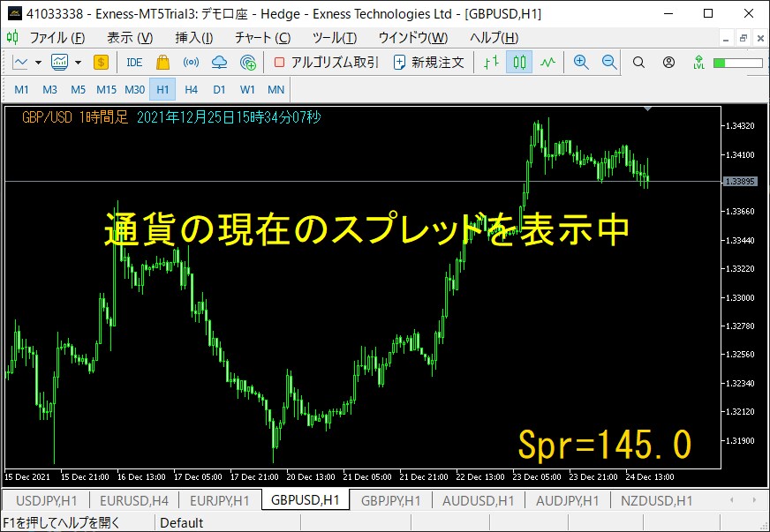Click the green connection status bar

click(737, 63)
